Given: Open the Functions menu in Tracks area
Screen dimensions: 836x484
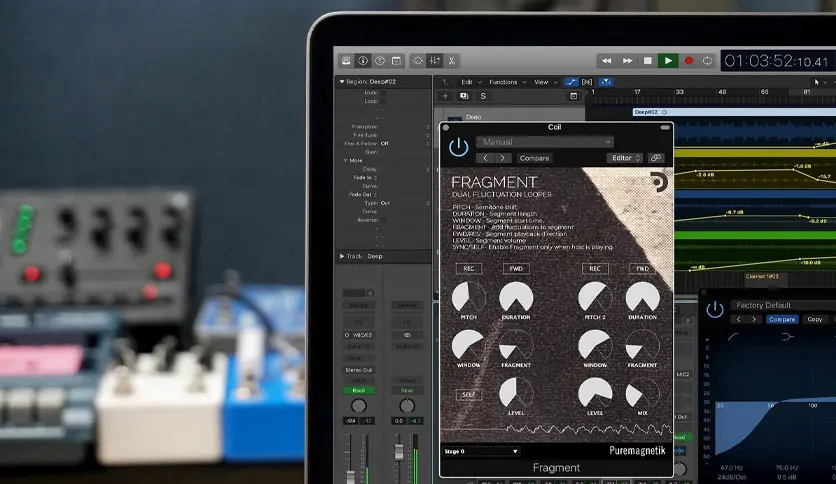Looking at the screenshot, I should pos(507,82).
